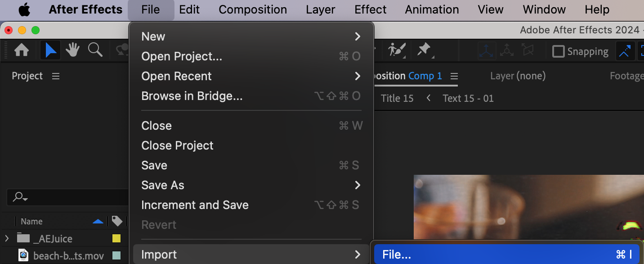Toggle the snap collapsed layers button beside Snapping
The height and width of the screenshot is (264, 644).
click(x=625, y=51)
